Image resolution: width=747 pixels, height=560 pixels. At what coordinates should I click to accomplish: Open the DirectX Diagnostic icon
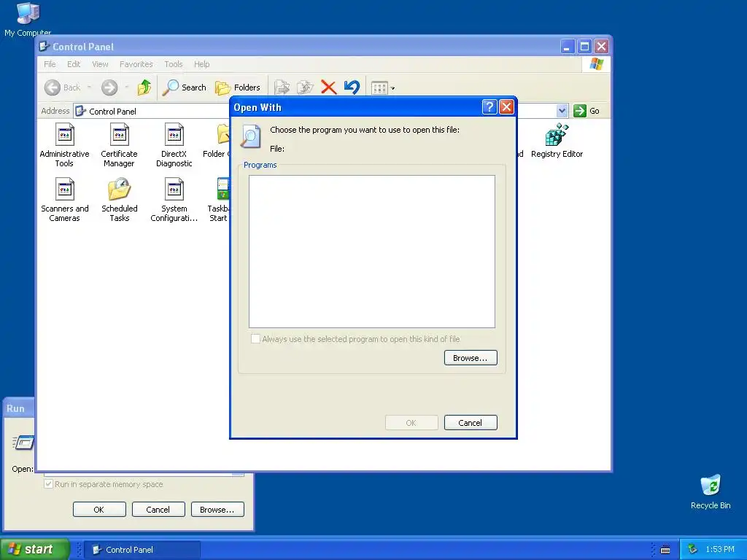click(174, 145)
